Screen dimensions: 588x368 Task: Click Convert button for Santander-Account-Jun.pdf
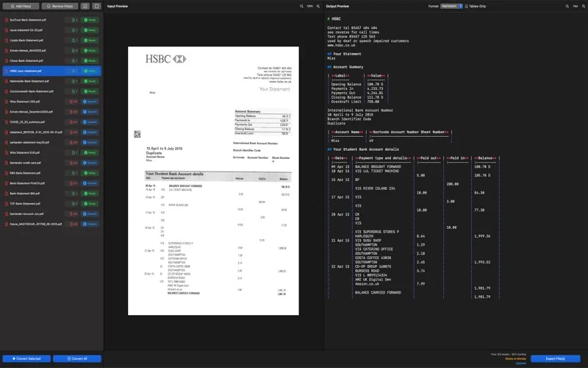(x=90, y=213)
